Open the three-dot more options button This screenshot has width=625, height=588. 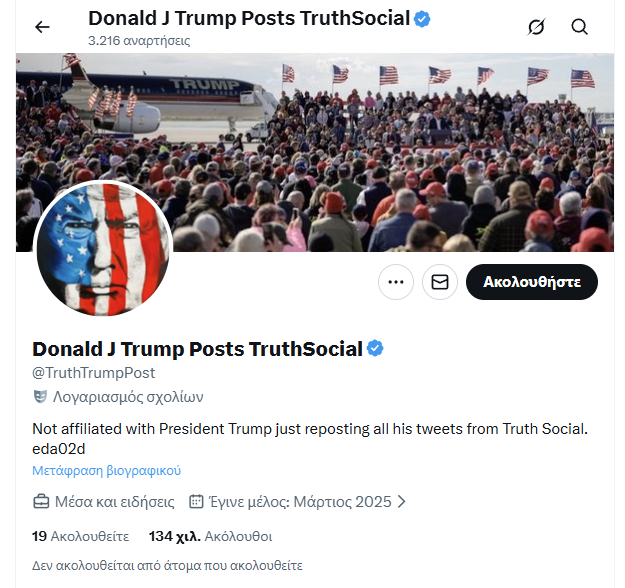click(396, 282)
